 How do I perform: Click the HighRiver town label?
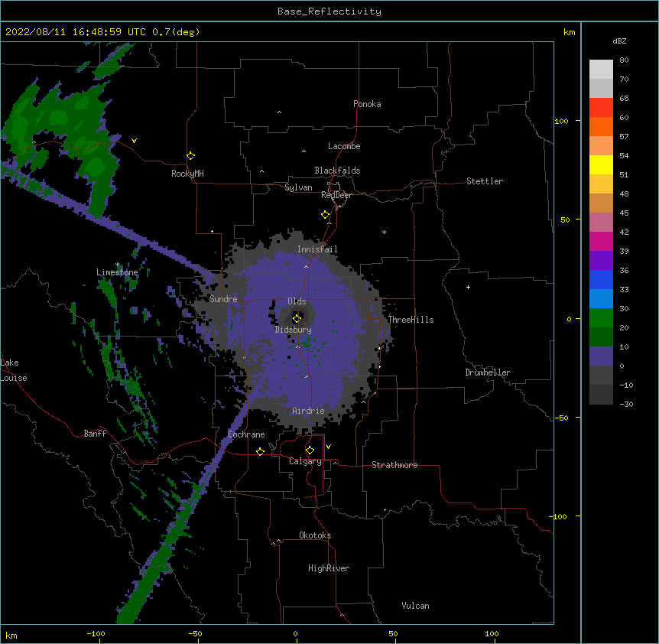(x=329, y=568)
